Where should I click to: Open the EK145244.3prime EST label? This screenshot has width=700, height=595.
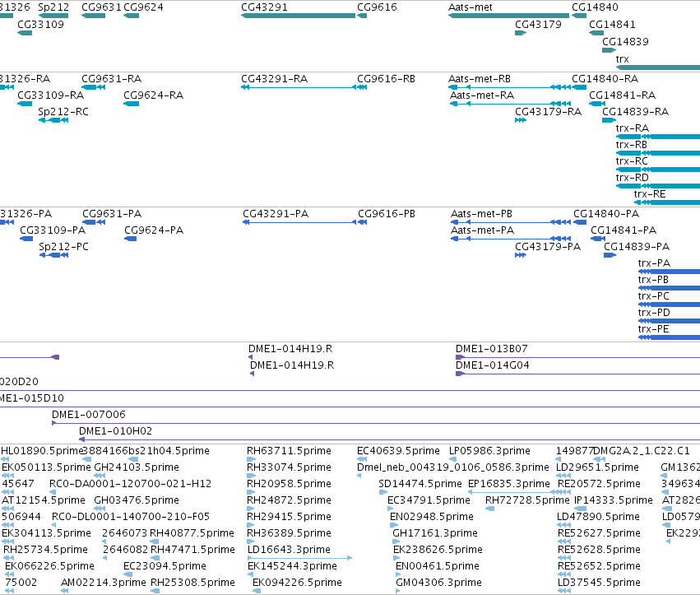pyautogui.click(x=292, y=566)
